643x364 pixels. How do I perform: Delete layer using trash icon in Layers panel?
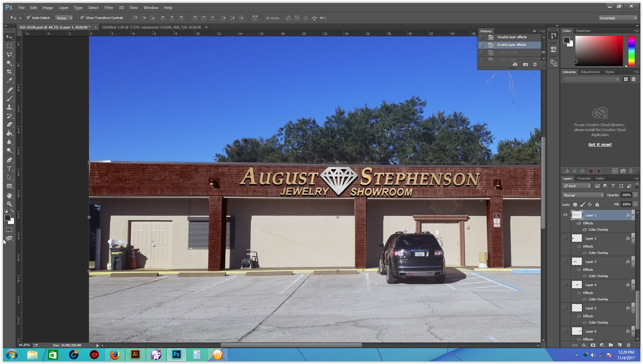click(628, 345)
